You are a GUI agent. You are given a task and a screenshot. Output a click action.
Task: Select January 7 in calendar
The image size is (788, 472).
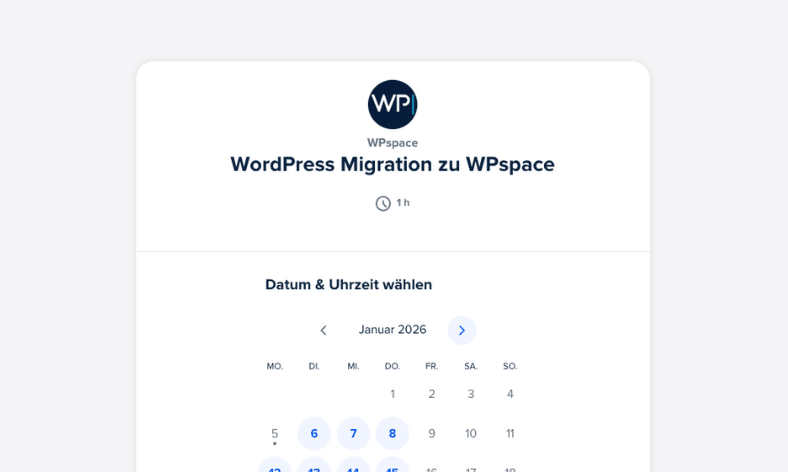point(353,433)
